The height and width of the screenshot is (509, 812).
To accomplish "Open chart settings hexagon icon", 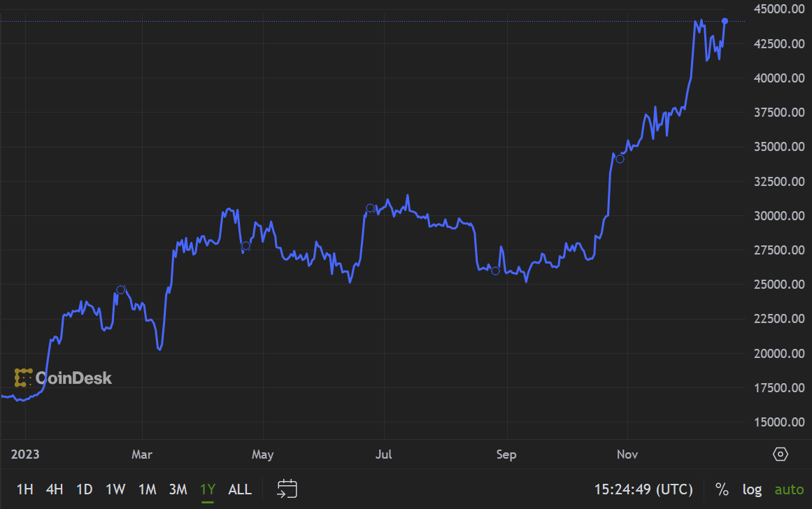I will point(780,454).
